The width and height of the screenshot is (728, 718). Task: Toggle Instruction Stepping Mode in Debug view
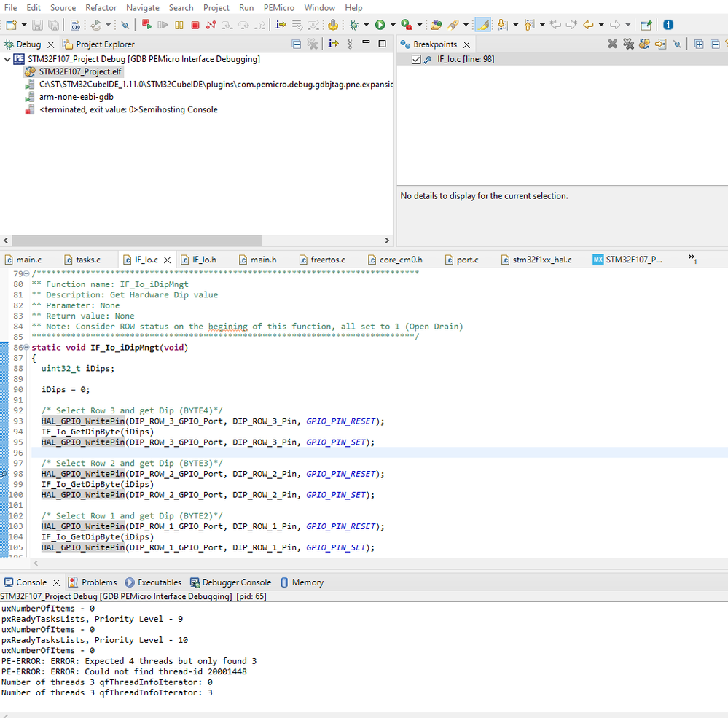pos(333,44)
